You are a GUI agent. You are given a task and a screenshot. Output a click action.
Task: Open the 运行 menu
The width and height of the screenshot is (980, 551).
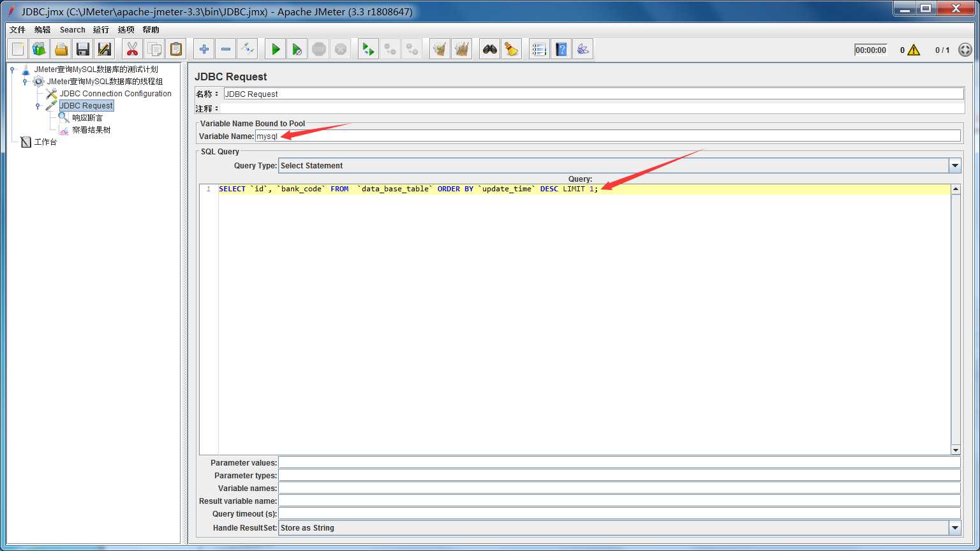coord(101,29)
